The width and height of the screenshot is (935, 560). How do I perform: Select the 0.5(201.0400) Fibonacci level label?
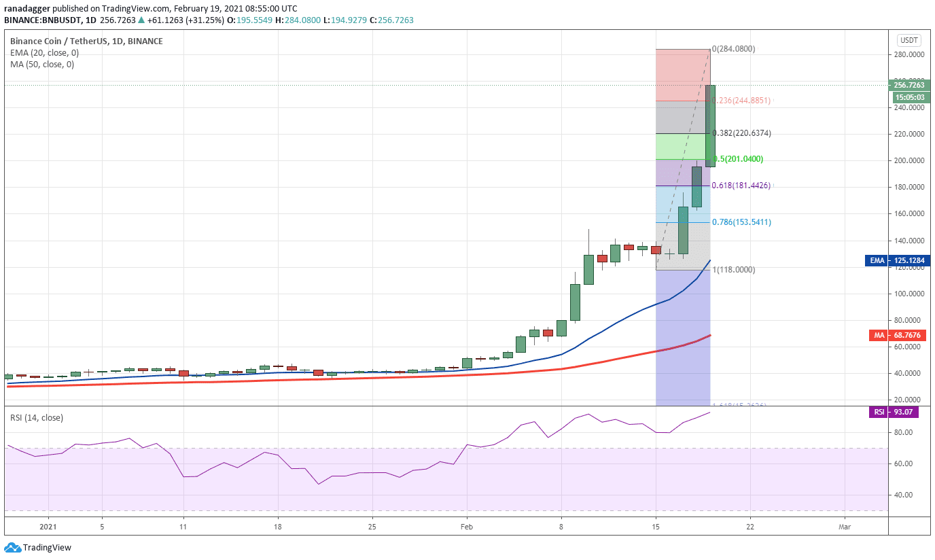pos(737,159)
